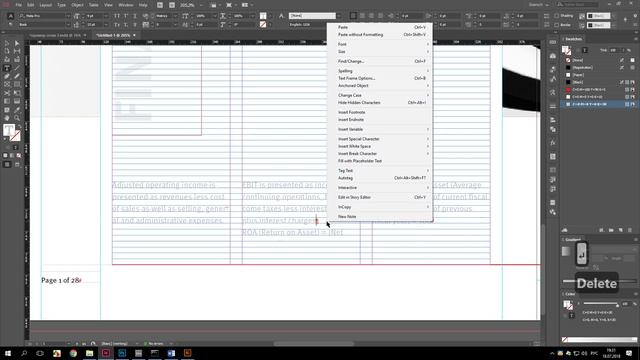Select the Gap tool
640x360 pixels.
tap(17, 51)
